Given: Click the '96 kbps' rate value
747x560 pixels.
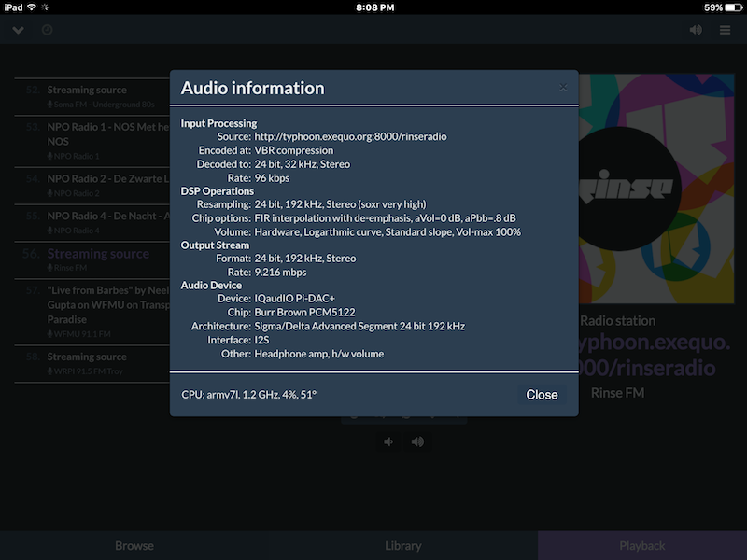Looking at the screenshot, I should click(x=272, y=178).
